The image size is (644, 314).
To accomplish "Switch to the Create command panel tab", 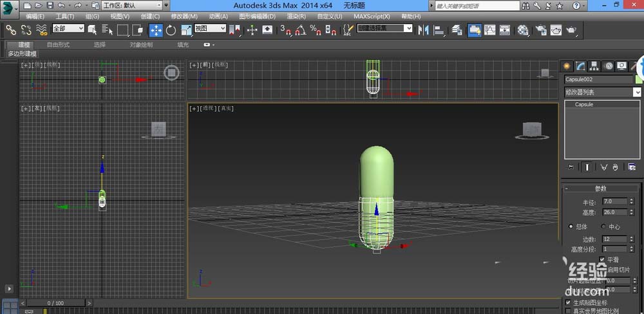I will (566, 66).
